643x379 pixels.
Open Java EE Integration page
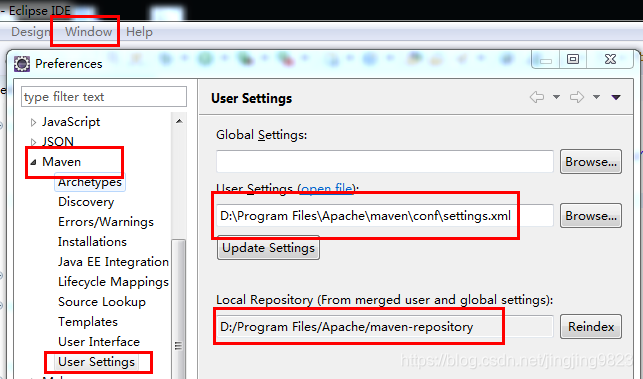click(x=113, y=262)
